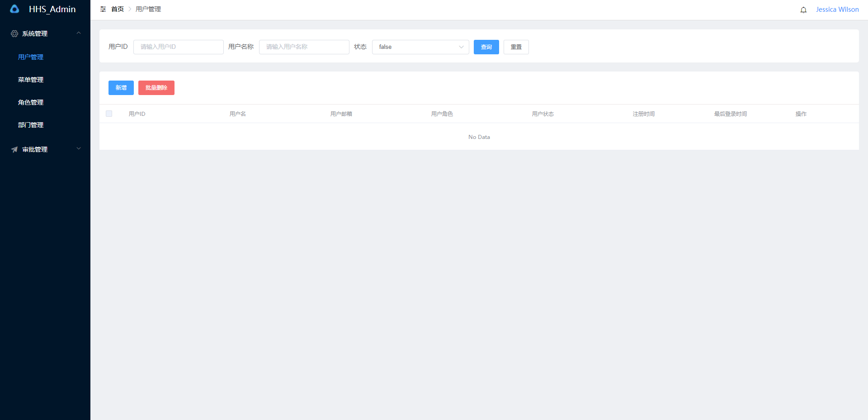Click the 状态 filter label
This screenshot has height=420, width=868.
[360, 47]
